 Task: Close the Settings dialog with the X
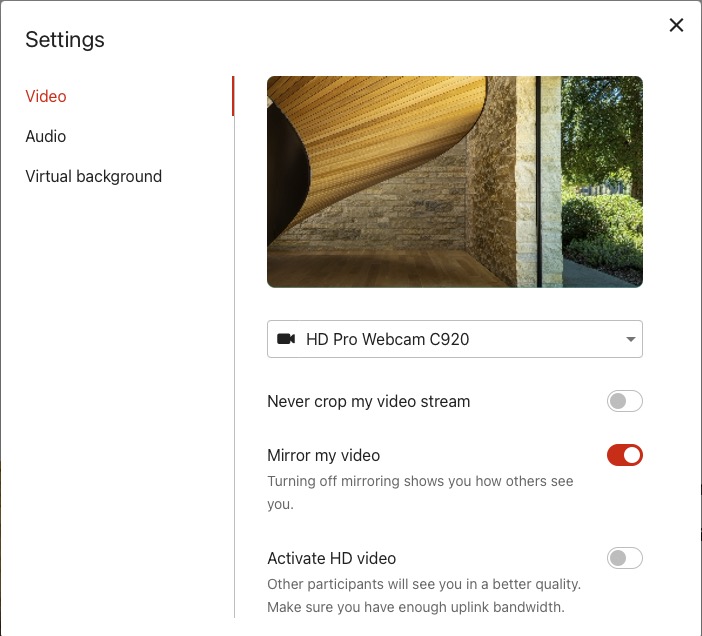pos(676,25)
